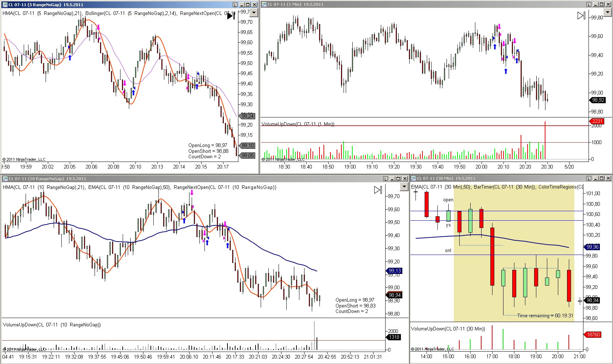Select the blue 99,13 EMA marker in 10 RangeNoGap chart
613x364 pixels.
pos(394,271)
